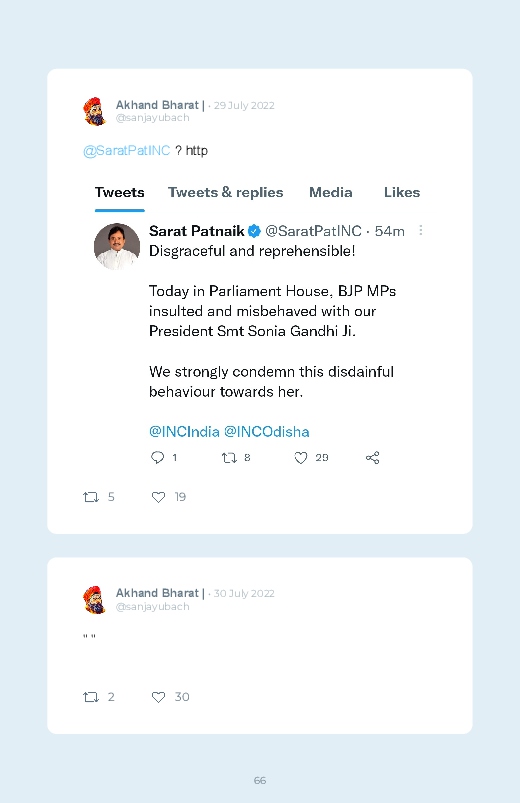Click heart icon with 19 likes
This screenshot has width=520, height=803.
(158, 497)
